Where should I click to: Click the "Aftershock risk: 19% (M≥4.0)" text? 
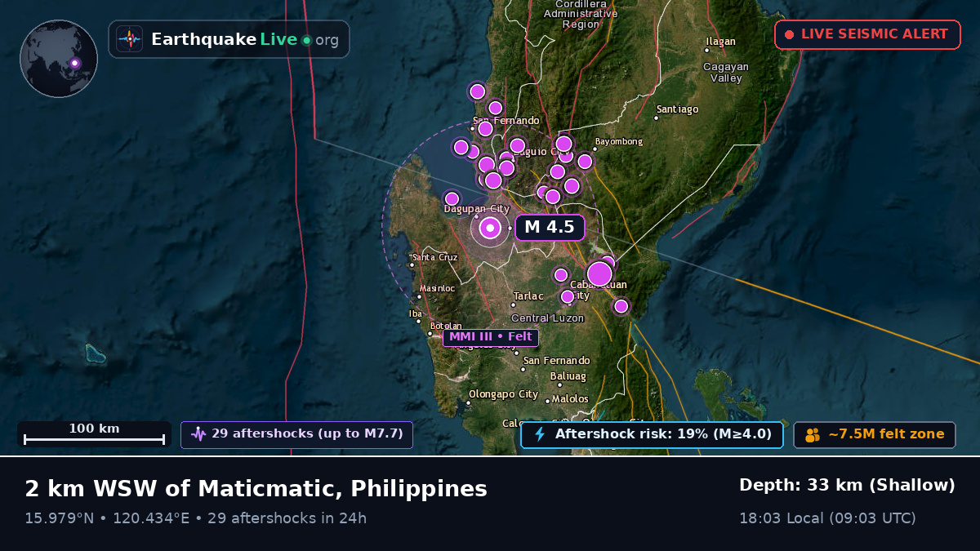[663, 433]
